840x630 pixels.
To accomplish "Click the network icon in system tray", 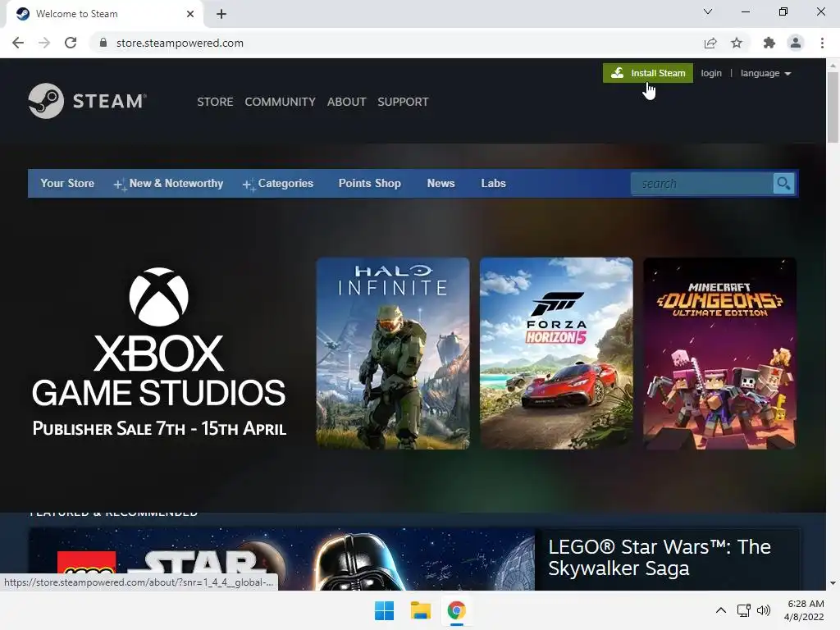I will point(743,610).
